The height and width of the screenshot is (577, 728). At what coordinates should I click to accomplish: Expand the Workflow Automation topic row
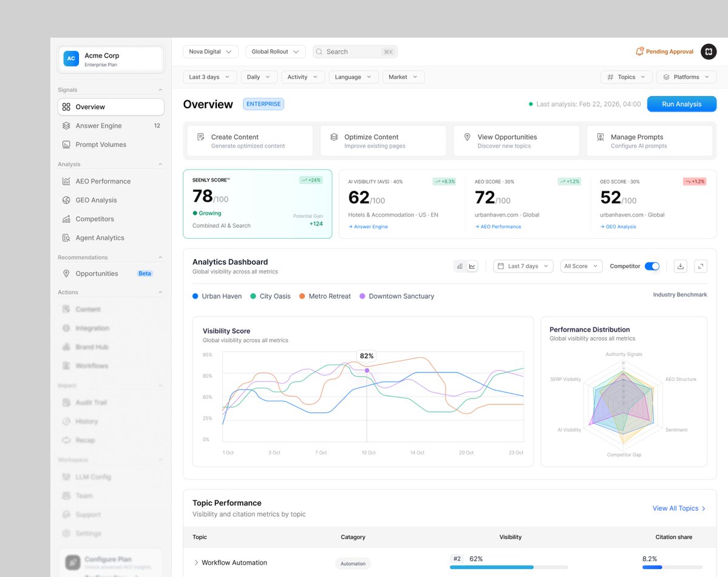click(x=196, y=562)
